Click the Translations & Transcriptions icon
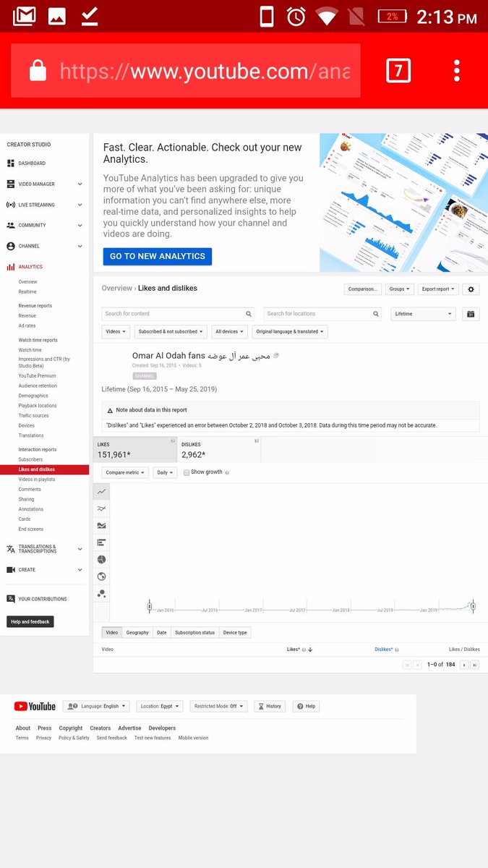Viewport: 488px width, 868px height. [x=11, y=549]
